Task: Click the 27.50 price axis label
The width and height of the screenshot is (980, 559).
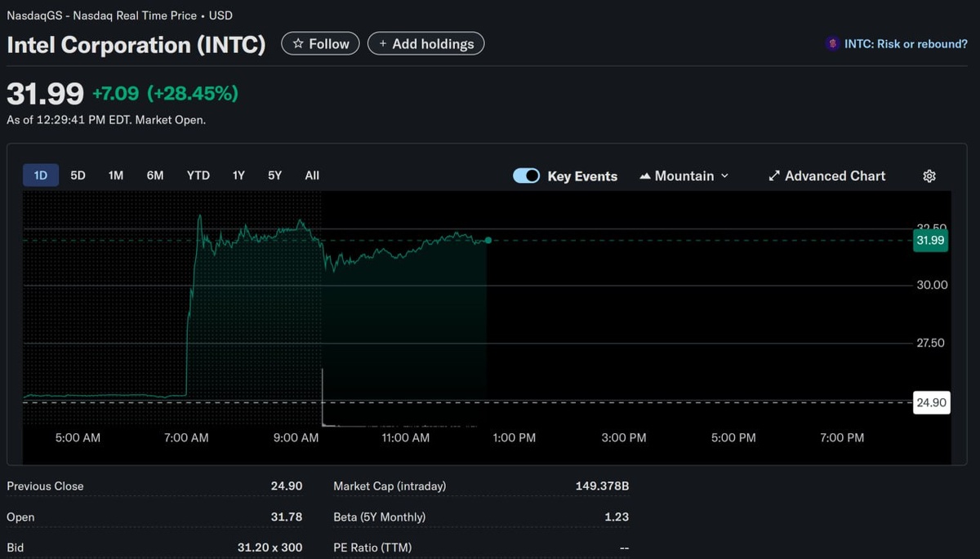Action: click(932, 344)
